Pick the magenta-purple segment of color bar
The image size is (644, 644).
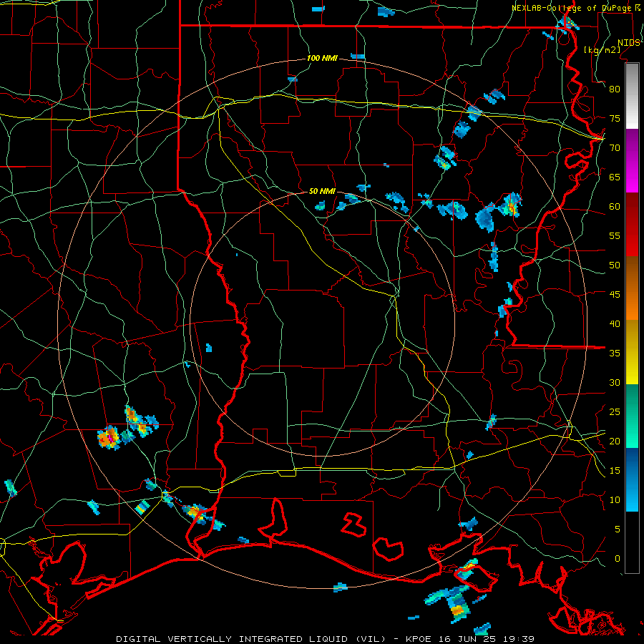(632, 161)
